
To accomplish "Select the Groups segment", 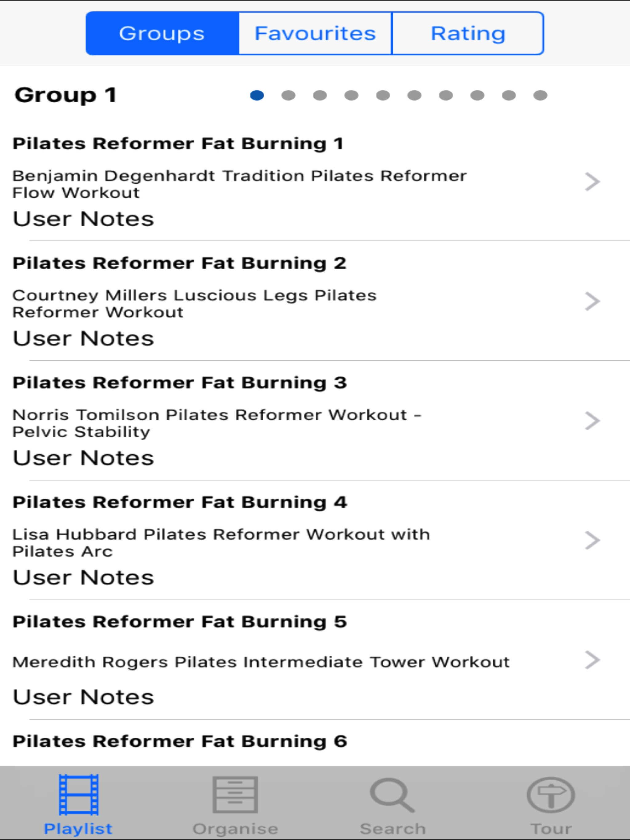I will tap(162, 34).
